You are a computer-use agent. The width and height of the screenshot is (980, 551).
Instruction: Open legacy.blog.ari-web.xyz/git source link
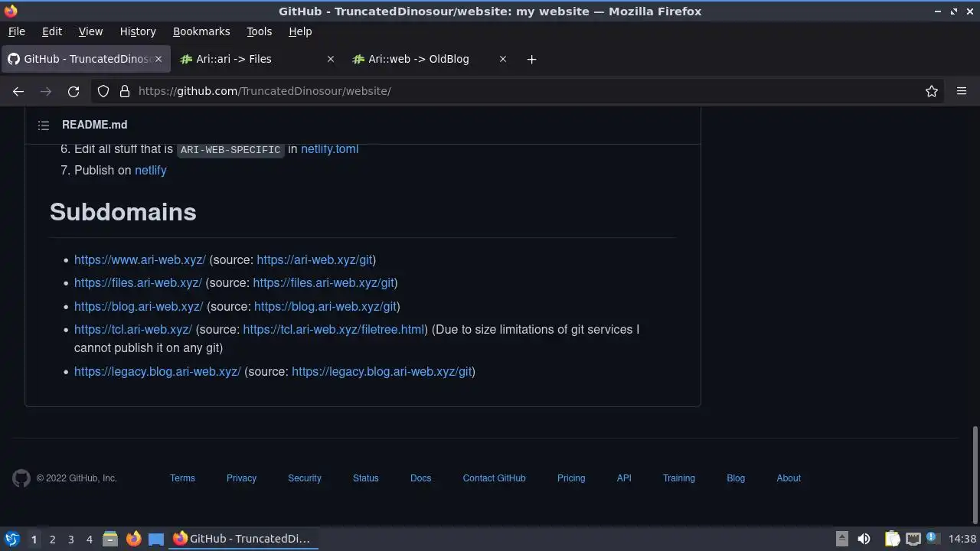coord(381,371)
